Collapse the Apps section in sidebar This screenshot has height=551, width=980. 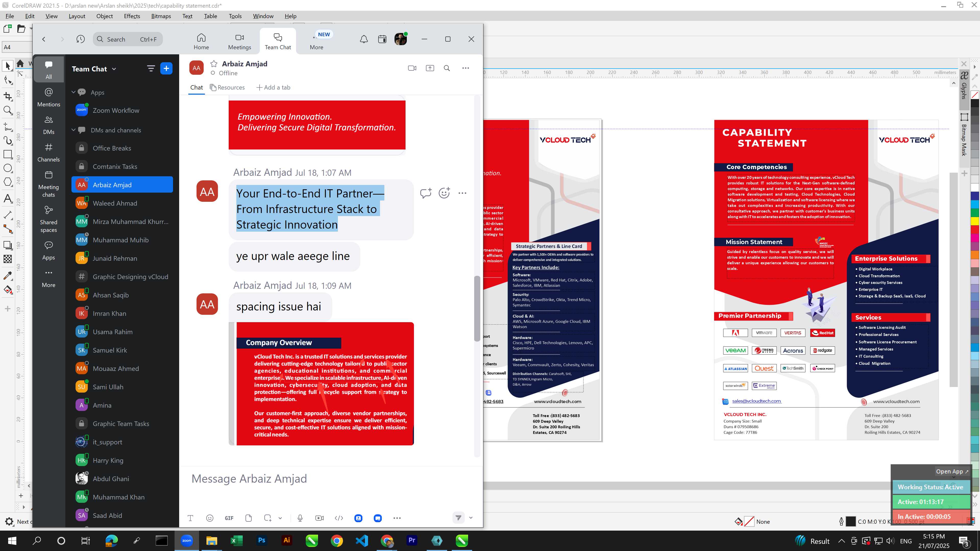coord(73,92)
